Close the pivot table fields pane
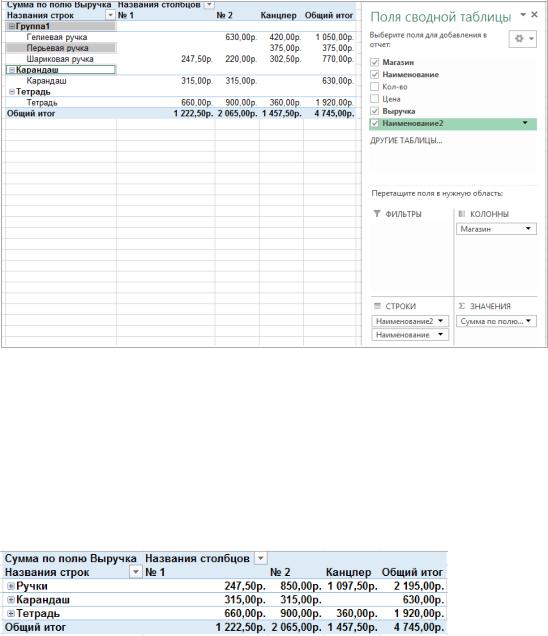548x636 pixels. point(534,15)
